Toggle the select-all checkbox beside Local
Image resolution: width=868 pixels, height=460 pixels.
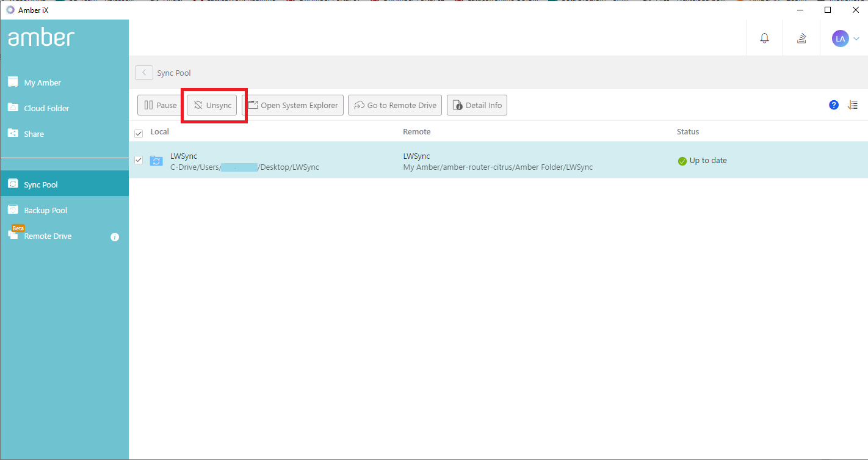[139, 133]
